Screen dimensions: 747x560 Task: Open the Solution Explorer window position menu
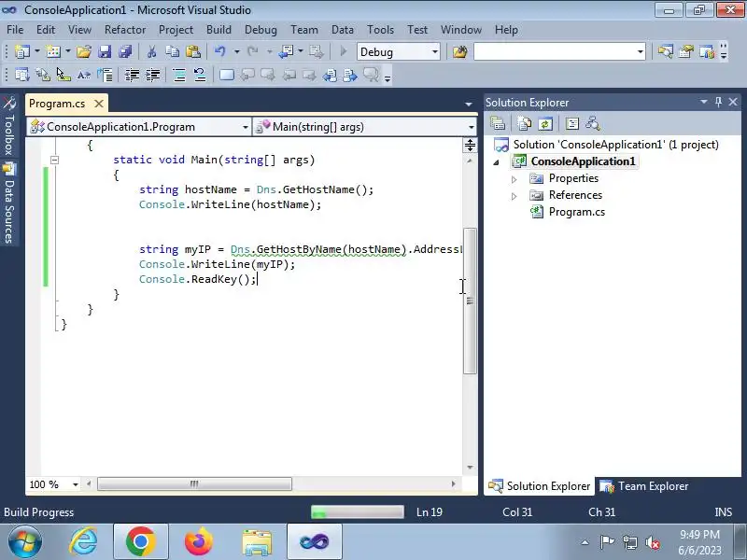[703, 102]
